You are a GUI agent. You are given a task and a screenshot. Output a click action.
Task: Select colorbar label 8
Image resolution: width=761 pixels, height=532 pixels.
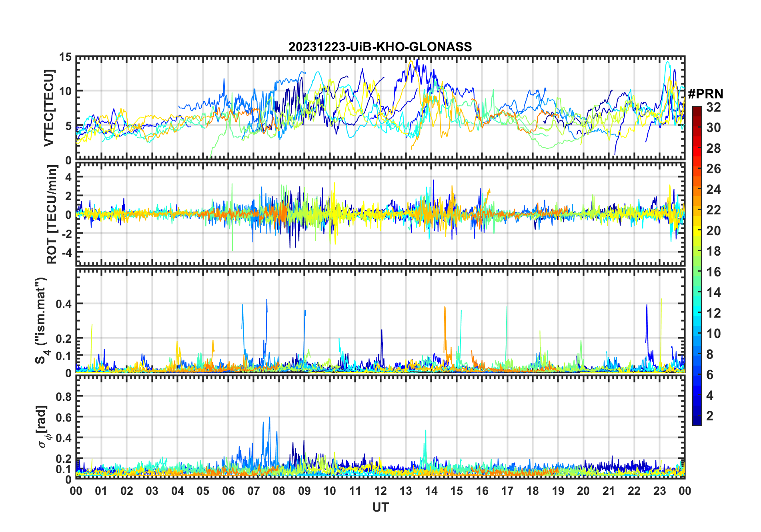click(x=710, y=354)
